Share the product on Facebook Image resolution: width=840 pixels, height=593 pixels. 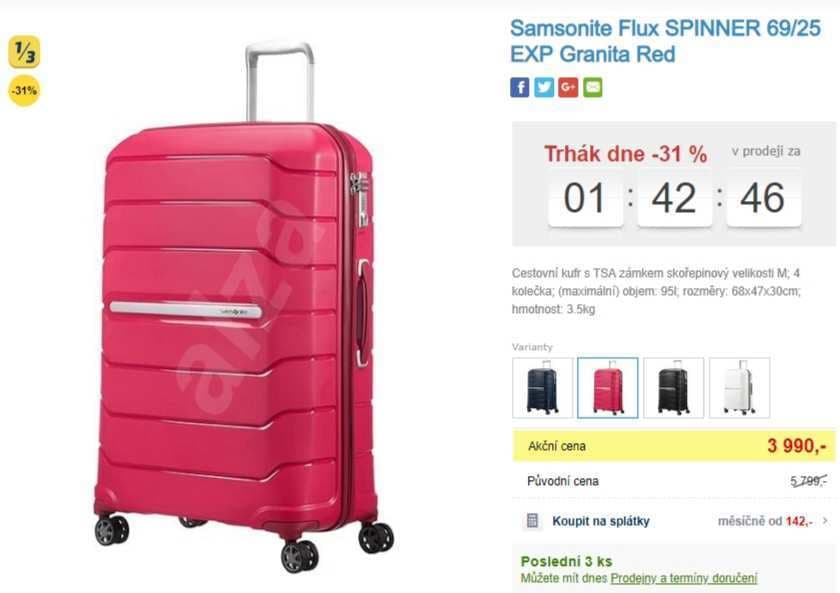(x=519, y=87)
